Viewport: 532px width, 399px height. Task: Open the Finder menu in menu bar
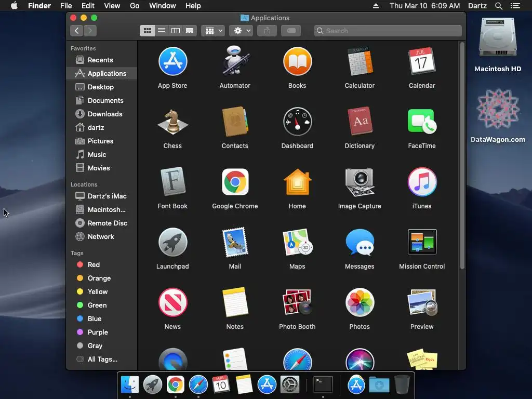tap(39, 6)
